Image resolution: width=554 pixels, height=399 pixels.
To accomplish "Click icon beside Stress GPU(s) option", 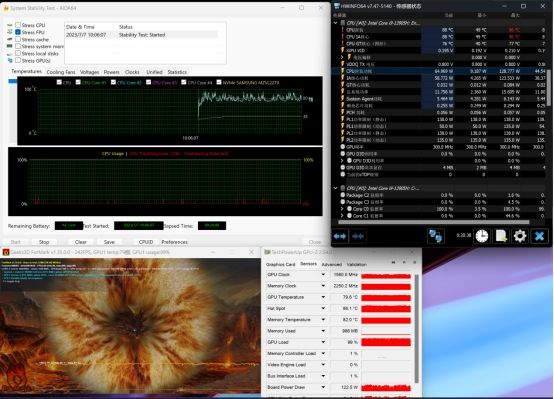I will pos(10,60).
